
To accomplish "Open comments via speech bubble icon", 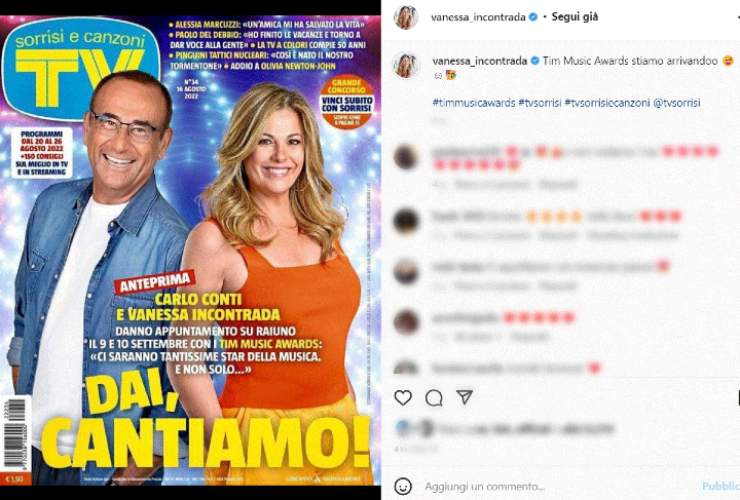I will point(434,398).
